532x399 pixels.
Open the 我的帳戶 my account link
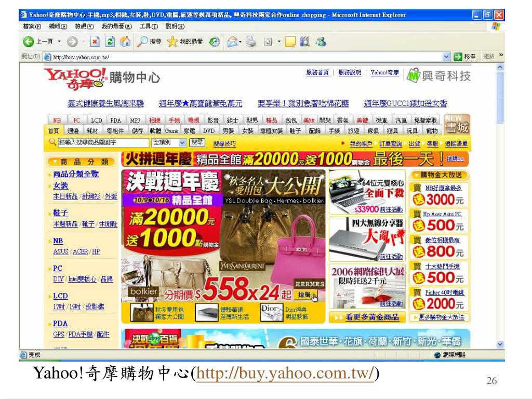[361, 143]
